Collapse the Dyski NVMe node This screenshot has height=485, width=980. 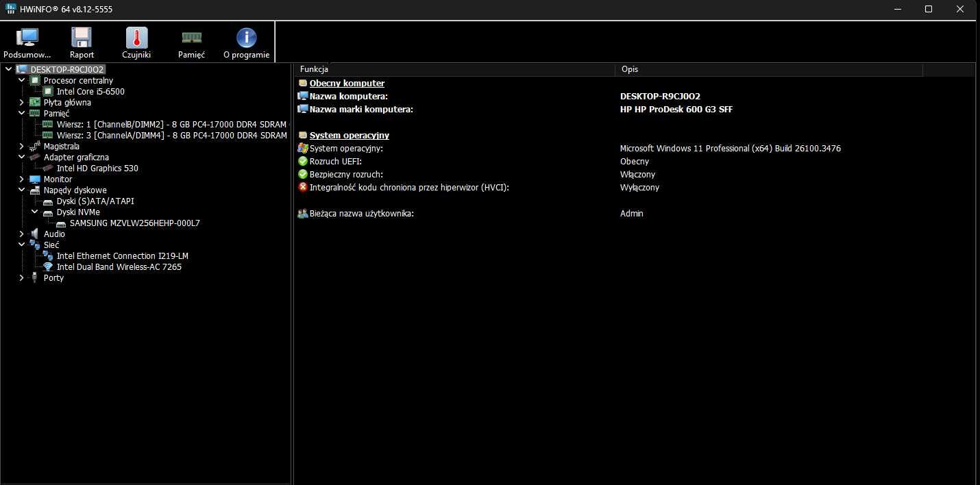pyautogui.click(x=34, y=212)
